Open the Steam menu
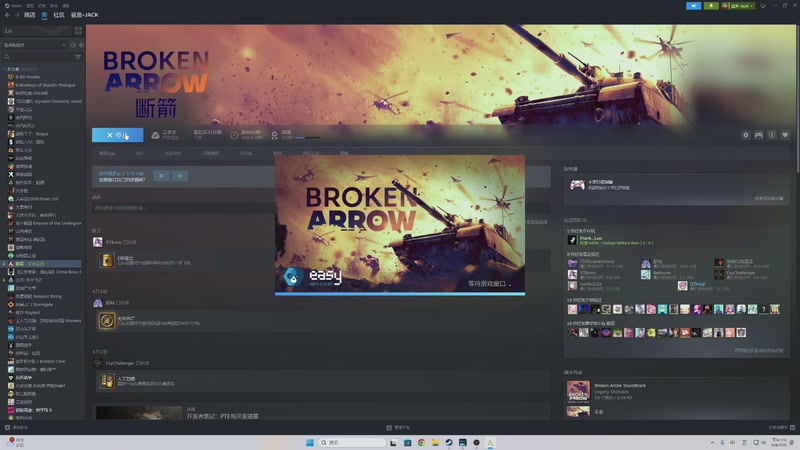 [13, 6]
